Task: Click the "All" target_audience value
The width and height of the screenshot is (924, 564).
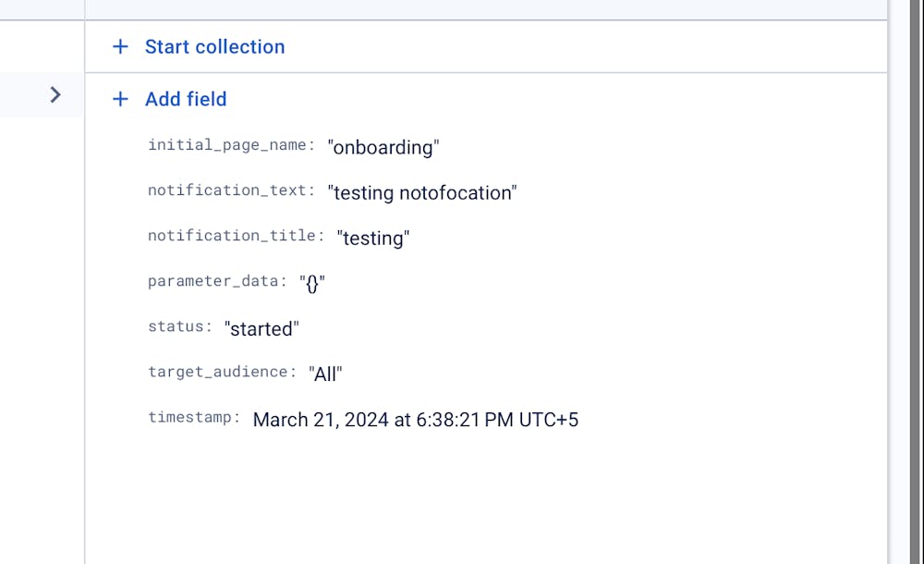Action: pyautogui.click(x=326, y=374)
